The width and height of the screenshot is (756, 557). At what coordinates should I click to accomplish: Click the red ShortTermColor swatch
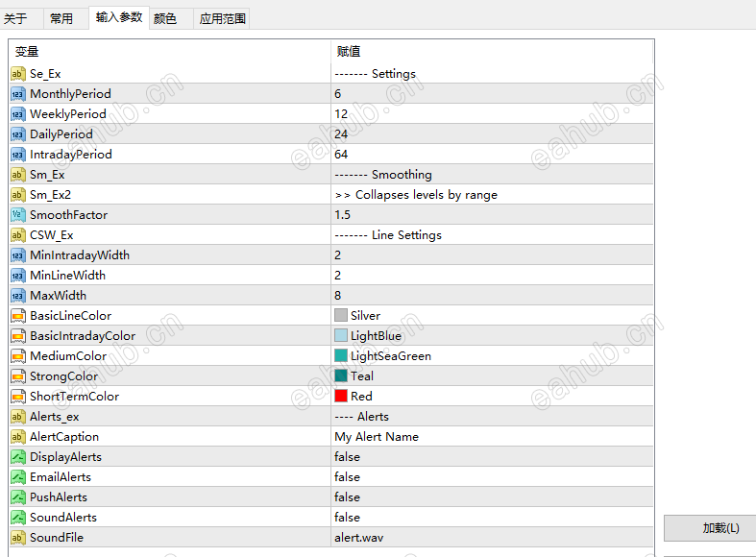point(341,397)
